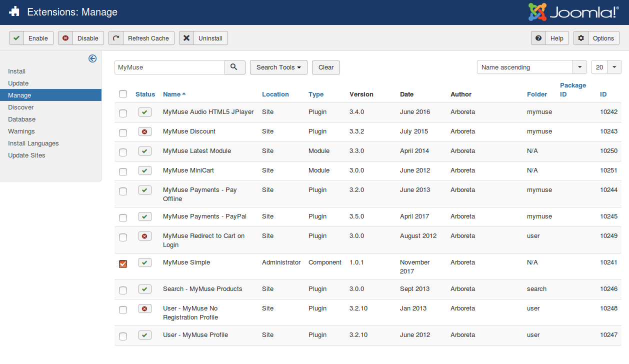Collapse sidebar with the left arrow icon

[x=92, y=58]
